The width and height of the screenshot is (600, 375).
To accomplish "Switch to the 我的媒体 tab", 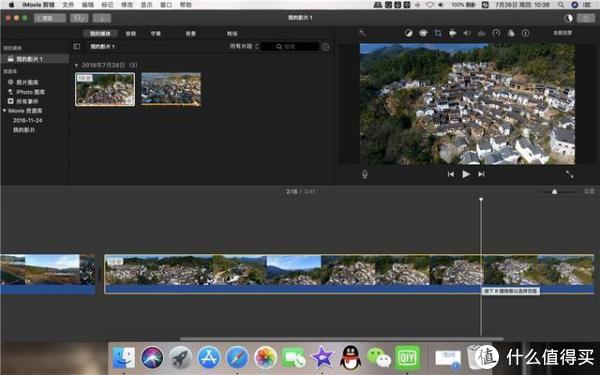I will tap(100, 34).
